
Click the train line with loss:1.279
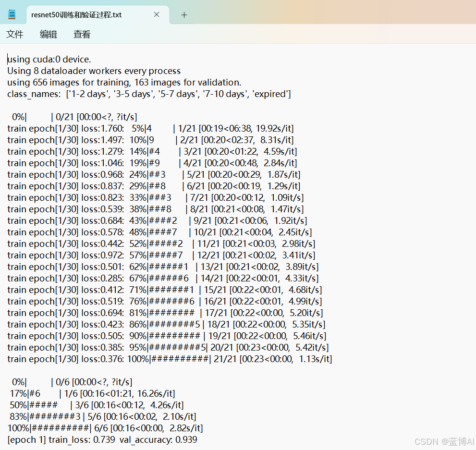pyautogui.click(x=152, y=151)
